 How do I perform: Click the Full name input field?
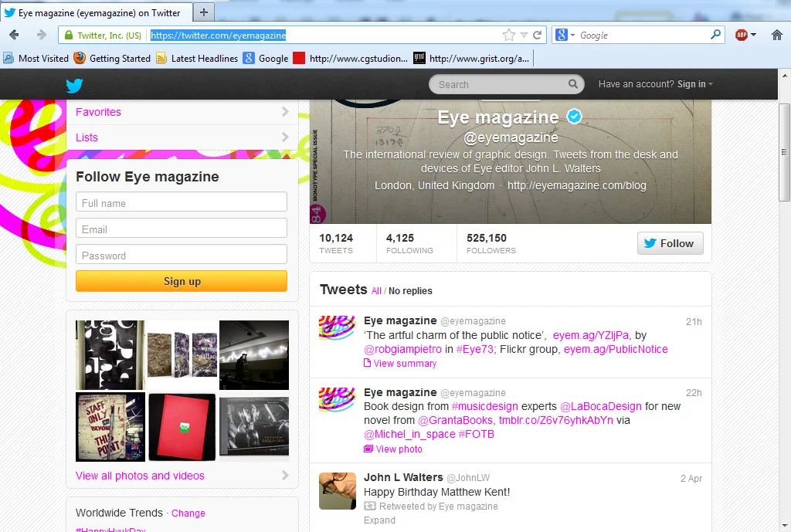[x=182, y=202]
